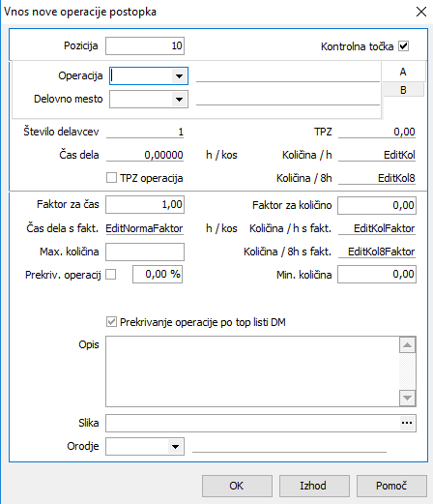Click the ellipsis browse button beside Slika
The width and height of the screenshot is (433, 504).
tap(407, 423)
